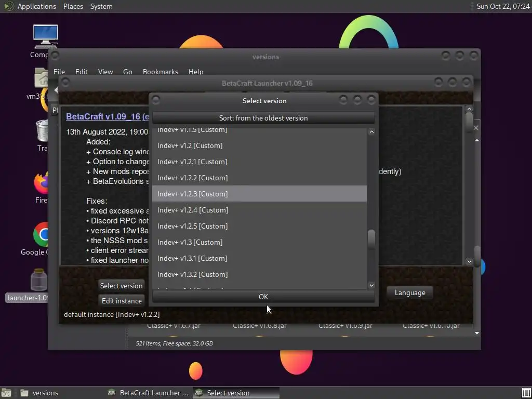Select Indev+ v1.3.1 [Custom]
Image resolution: width=532 pixels, height=399 pixels.
[x=259, y=258]
